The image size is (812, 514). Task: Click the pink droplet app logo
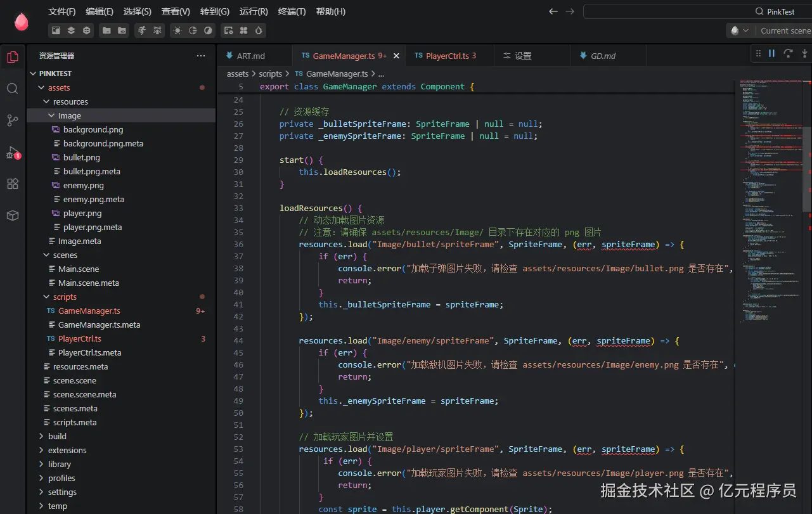point(22,22)
